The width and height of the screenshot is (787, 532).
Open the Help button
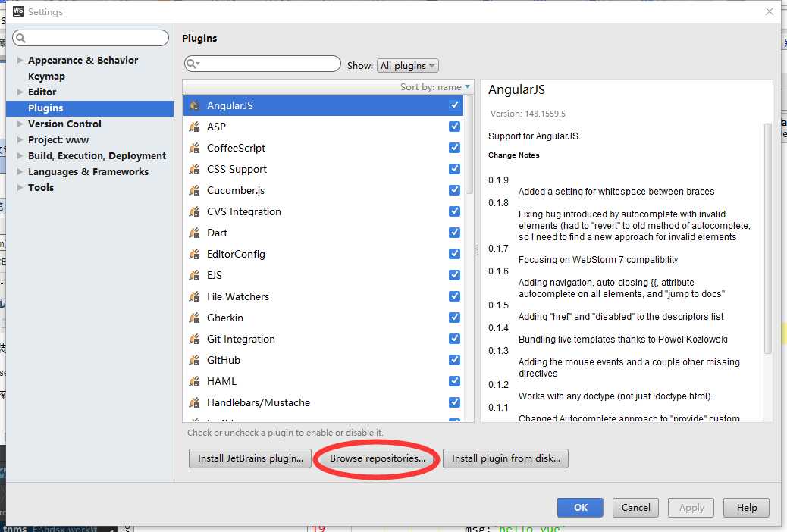746,508
